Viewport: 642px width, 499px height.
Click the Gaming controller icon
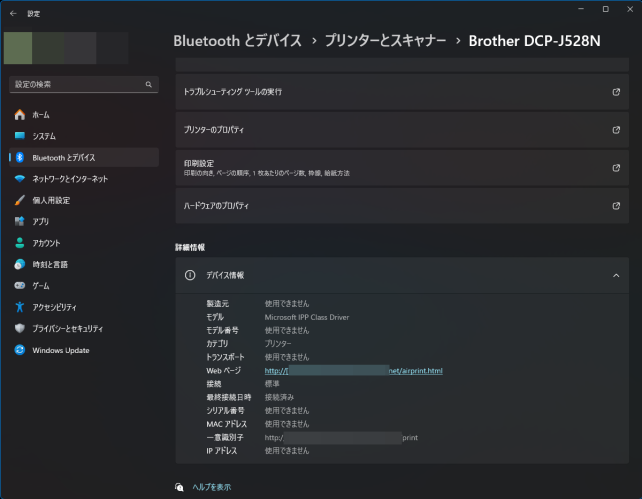(x=20, y=285)
